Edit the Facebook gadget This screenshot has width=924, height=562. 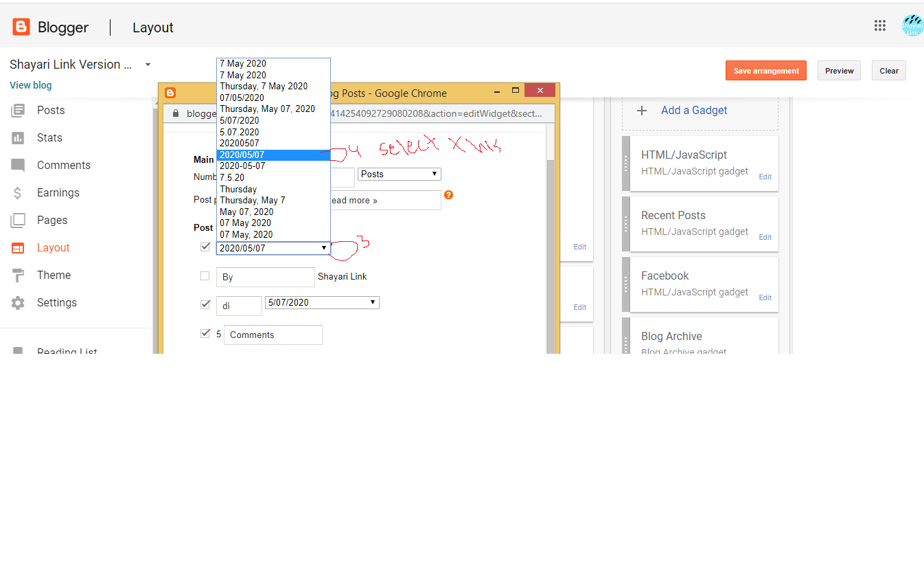[x=765, y=298]
